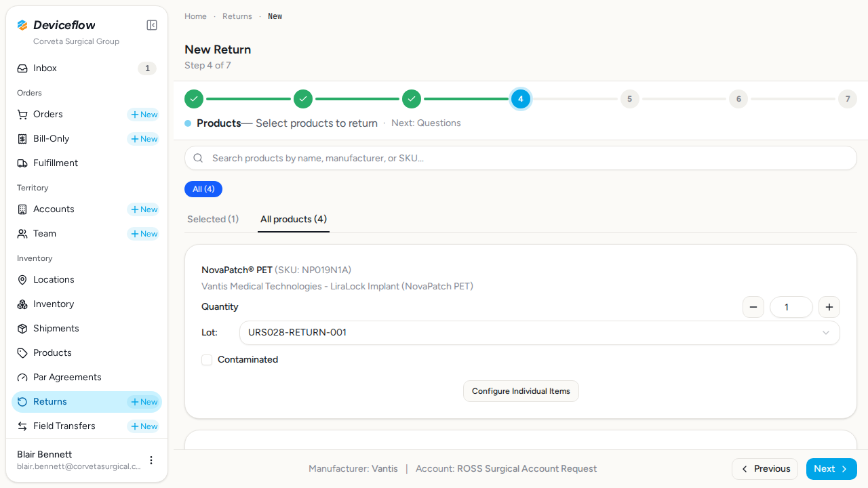Open Locations pin icon
The width and height of the screenshot is (868, 488).
tap(22, 280)
